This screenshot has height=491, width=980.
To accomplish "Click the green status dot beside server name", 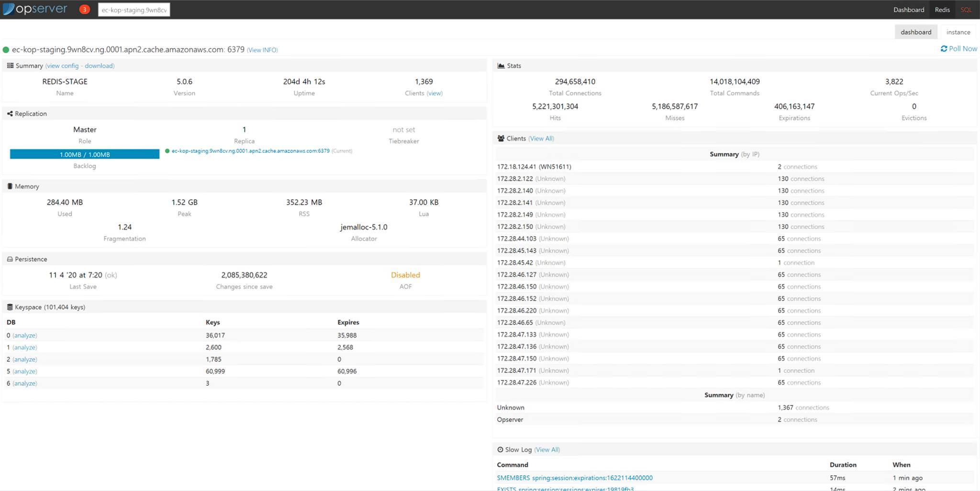I will [6, 50].
